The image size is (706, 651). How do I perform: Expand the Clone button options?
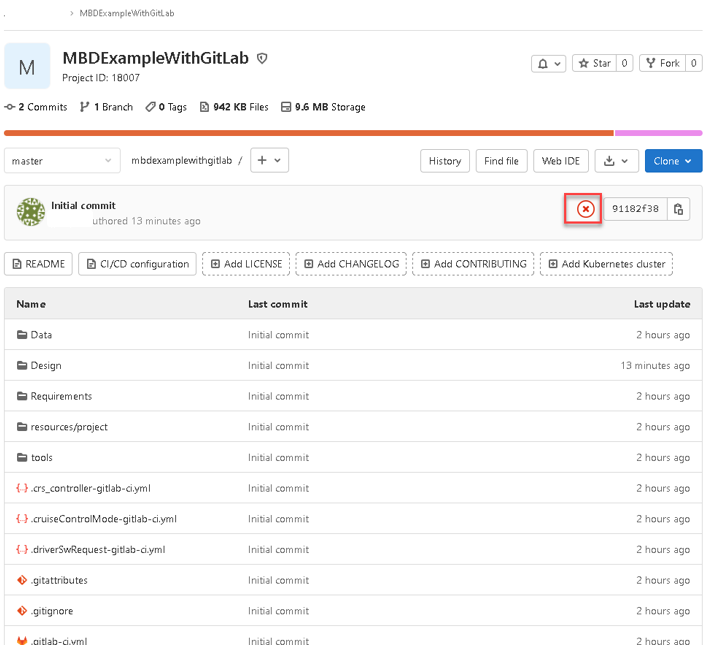pyautogui.click(x=672, y=161)
